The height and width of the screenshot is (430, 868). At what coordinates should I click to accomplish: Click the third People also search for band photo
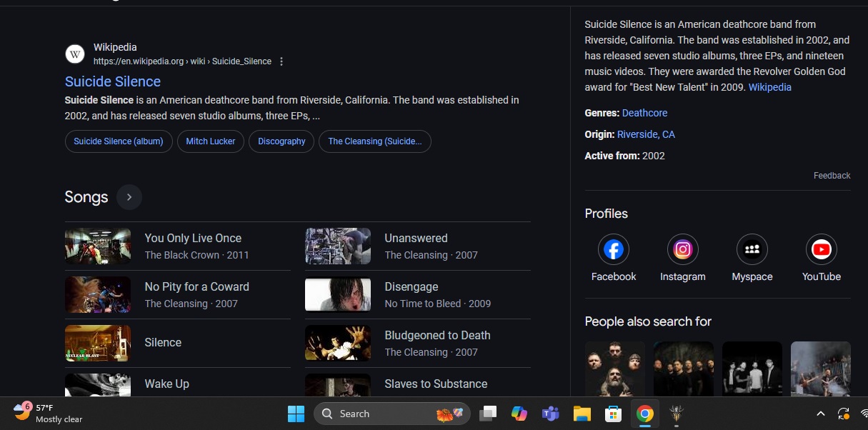[x=752, y=369]
